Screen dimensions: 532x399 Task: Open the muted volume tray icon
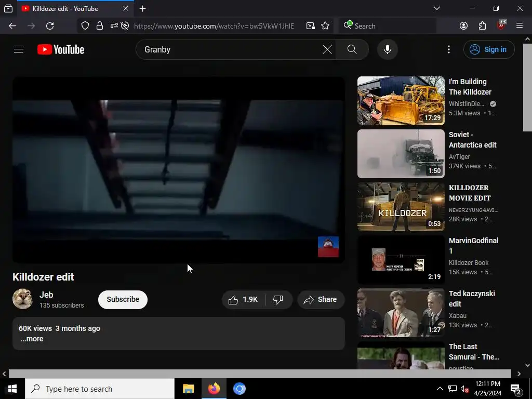464,389
